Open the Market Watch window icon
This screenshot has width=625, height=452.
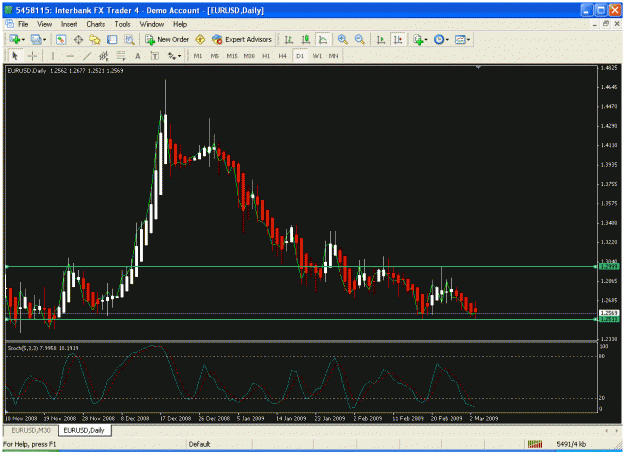click(x=61, y=39)
